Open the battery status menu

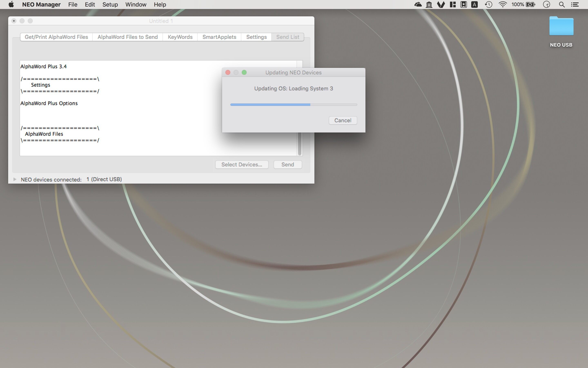pos(523,4)
